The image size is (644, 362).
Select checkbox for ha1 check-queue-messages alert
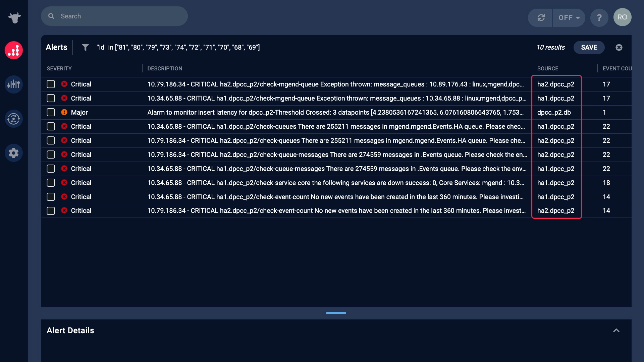tap(51, 169)
